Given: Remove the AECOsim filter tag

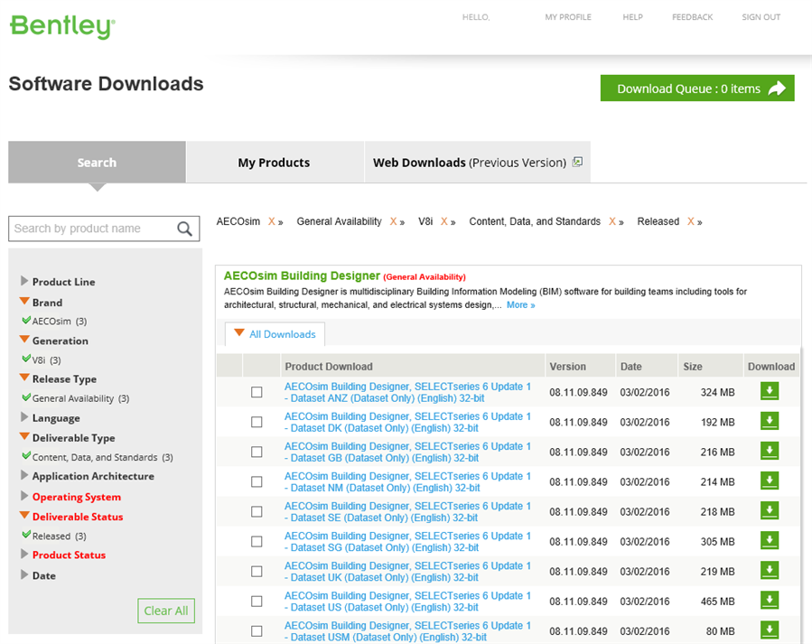Looking at the screenshot, I should click(271, 221).
